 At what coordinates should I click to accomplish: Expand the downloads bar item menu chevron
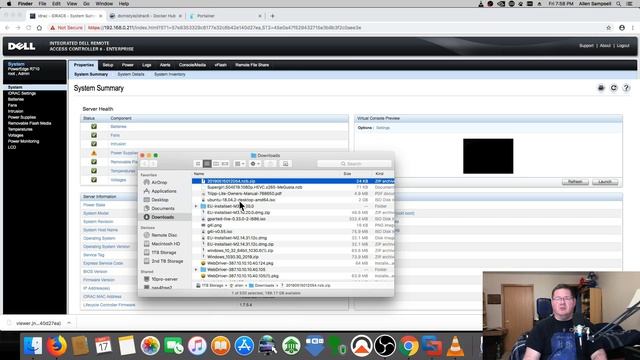click(69, 323)
